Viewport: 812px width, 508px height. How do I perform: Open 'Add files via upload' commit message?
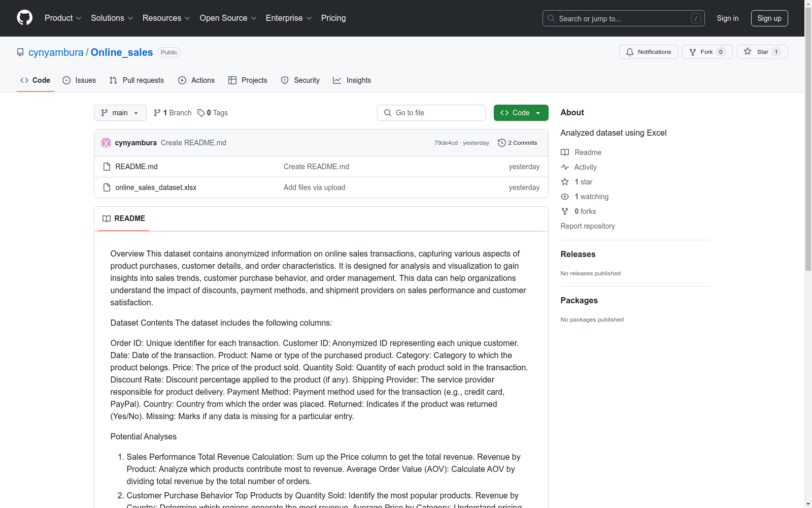tap(314, 187)
